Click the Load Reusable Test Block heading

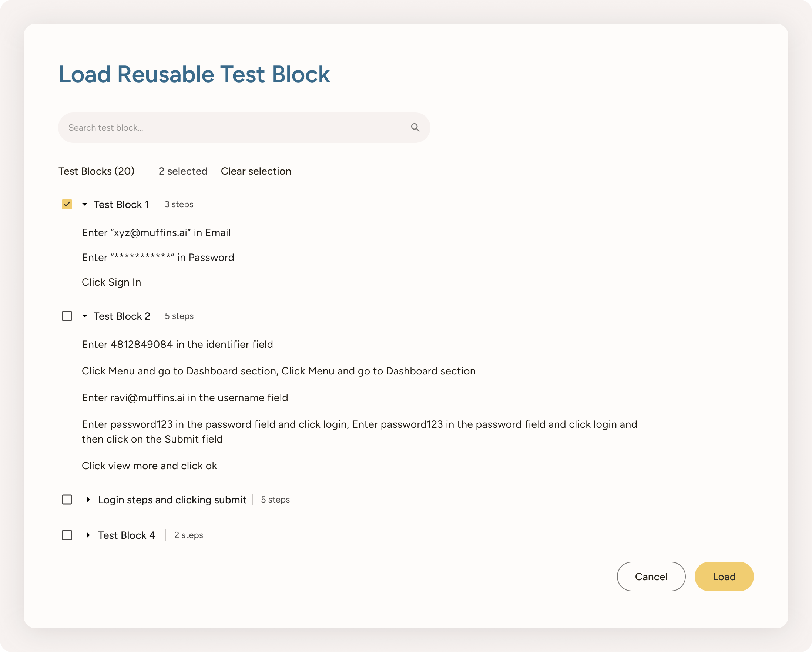pos(194,74)
